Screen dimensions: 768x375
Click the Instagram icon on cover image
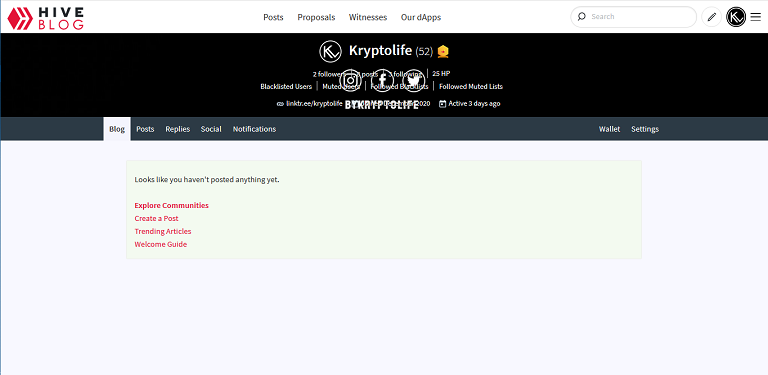pos(351,80)
